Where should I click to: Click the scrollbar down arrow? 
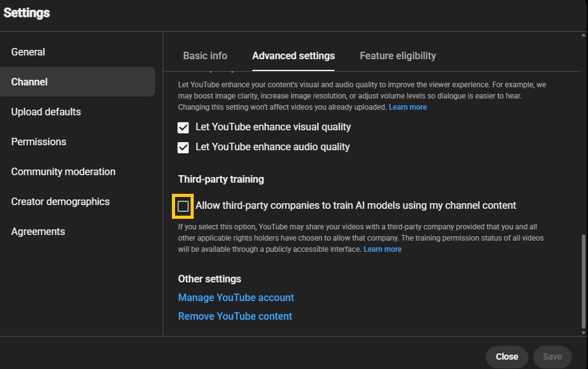[x=584, y=333]
